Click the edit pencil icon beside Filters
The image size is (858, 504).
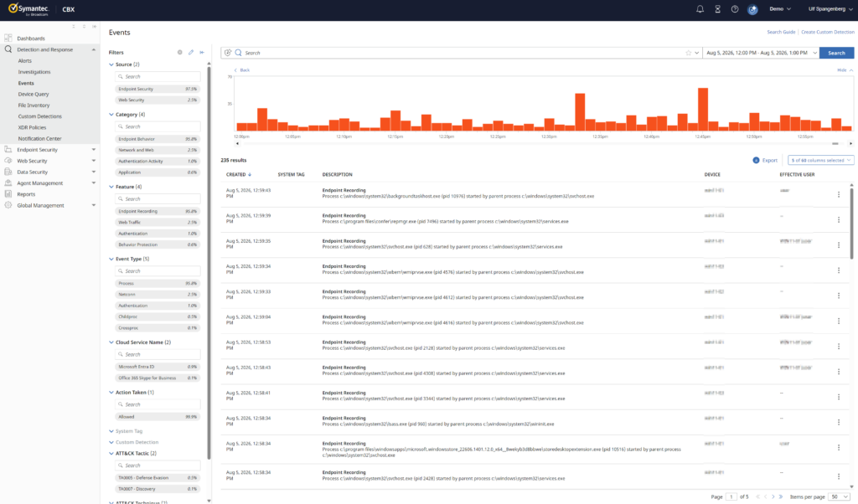click(x=191, y=53)
